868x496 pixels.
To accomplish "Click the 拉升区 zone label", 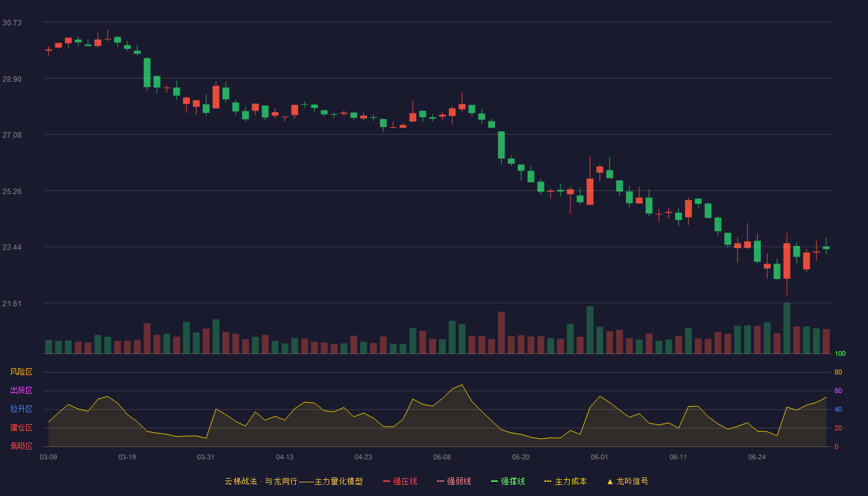I will [x=21, y=409].
